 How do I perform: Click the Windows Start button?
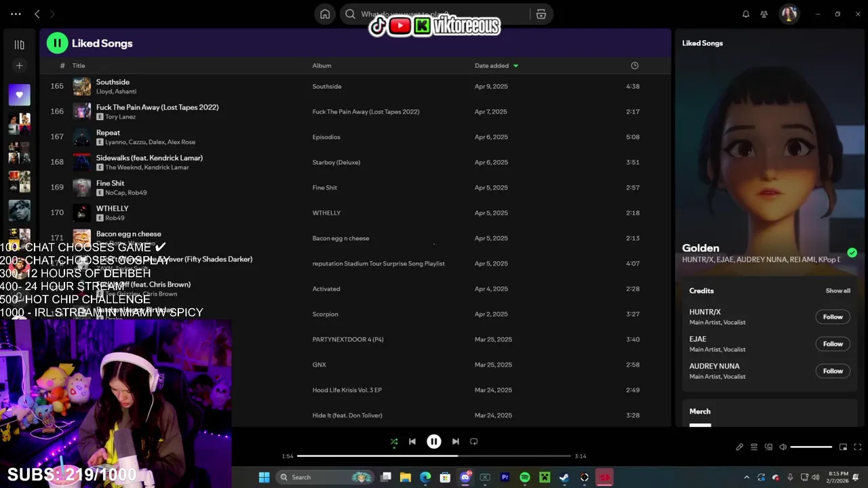(x=264, y=477)
